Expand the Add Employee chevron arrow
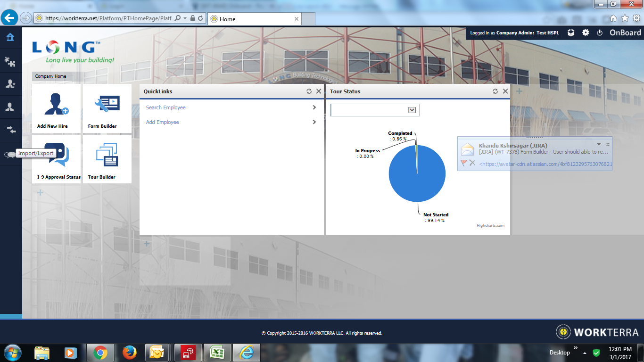This screenshot has height=362, width=644. click(314, 122)
